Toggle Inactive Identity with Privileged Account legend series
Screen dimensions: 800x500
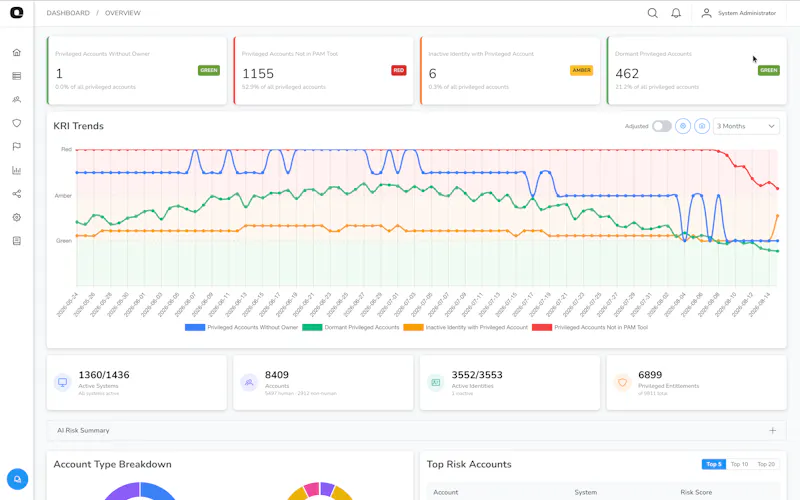pyautogui.click(x=465, y=328)
